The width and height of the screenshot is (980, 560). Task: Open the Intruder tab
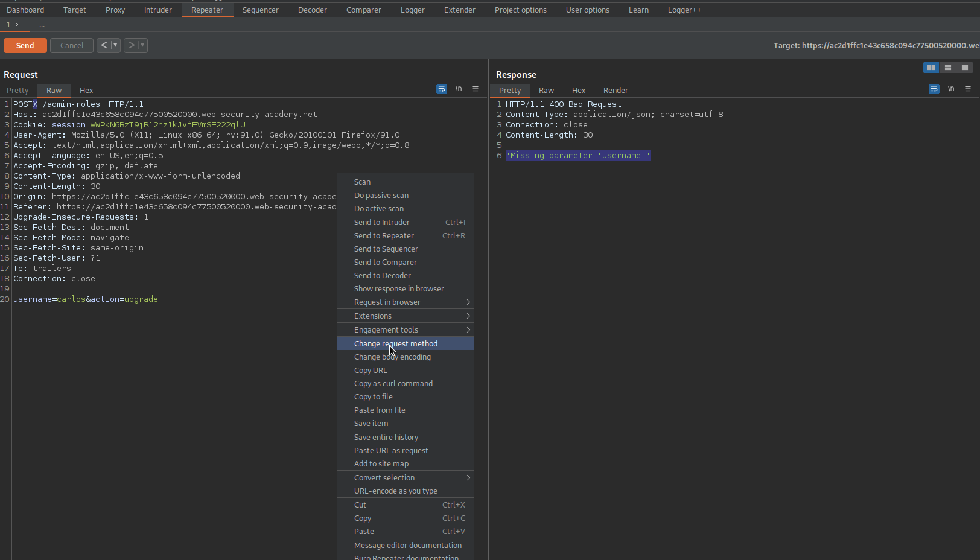pyautogui.click(x=158, y=10)
